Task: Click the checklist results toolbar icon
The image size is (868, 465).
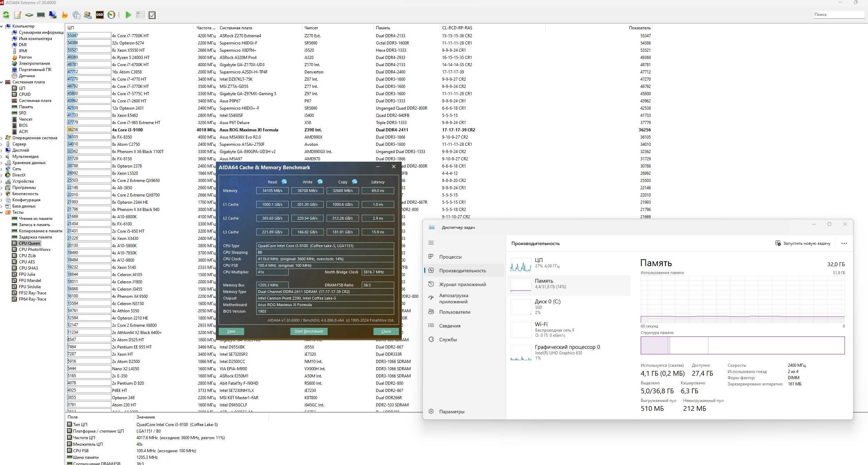Action: pyautogui.click(x=140, y=15)
